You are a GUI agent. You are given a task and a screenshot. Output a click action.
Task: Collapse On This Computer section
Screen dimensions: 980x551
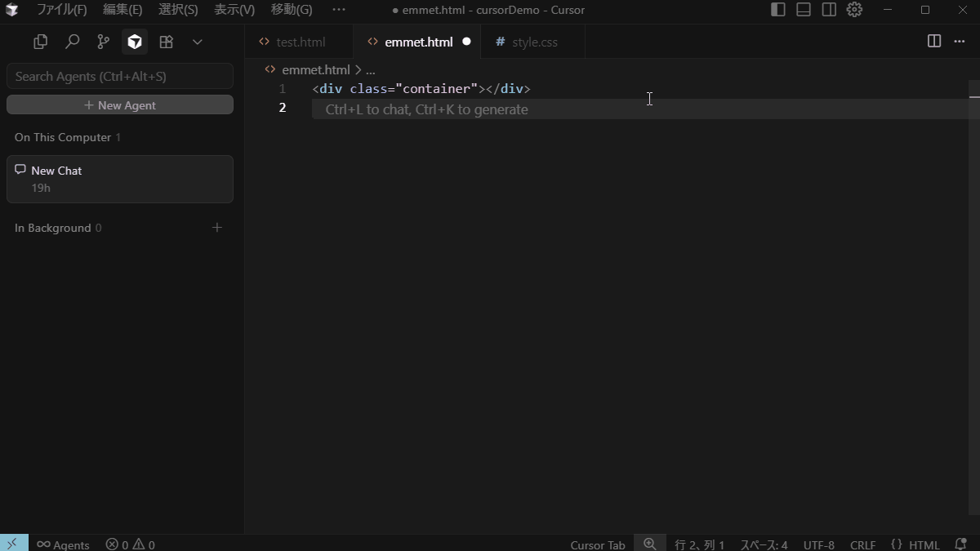click(68, 137)
